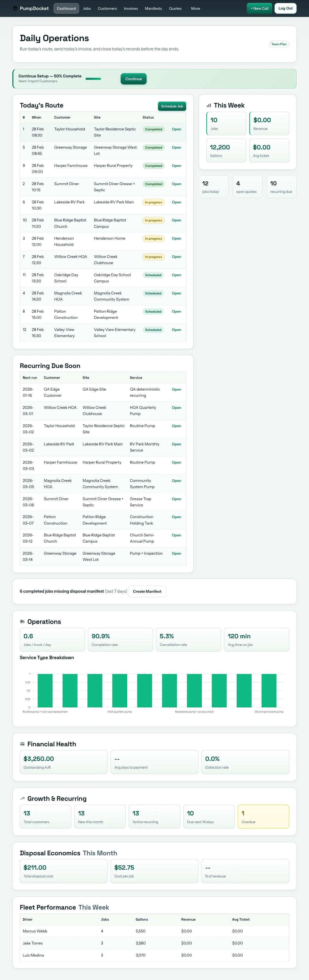Open the Manifests nav item
The height and width of the screenshot is (980, 309).
pyautogui.click(x=153, y=8)
